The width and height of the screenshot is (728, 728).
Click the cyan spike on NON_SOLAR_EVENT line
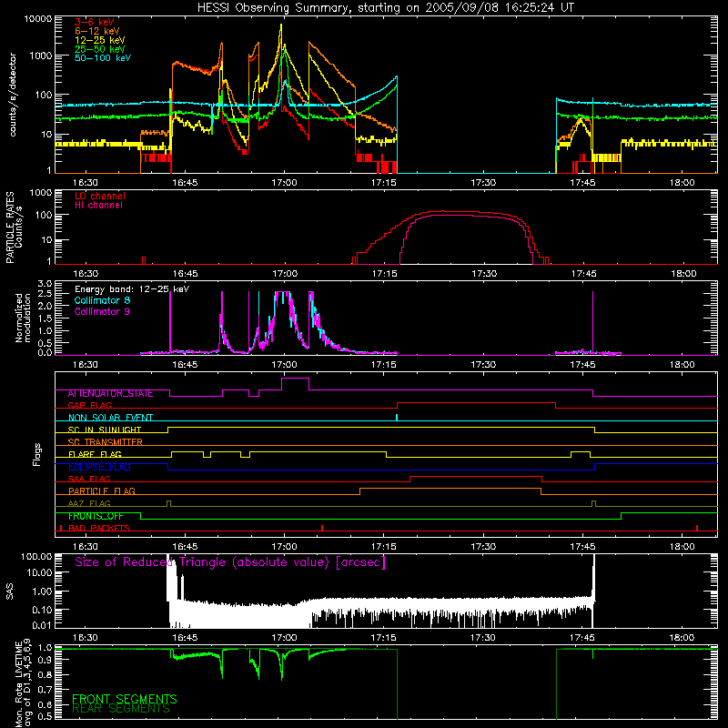point(397,417)
